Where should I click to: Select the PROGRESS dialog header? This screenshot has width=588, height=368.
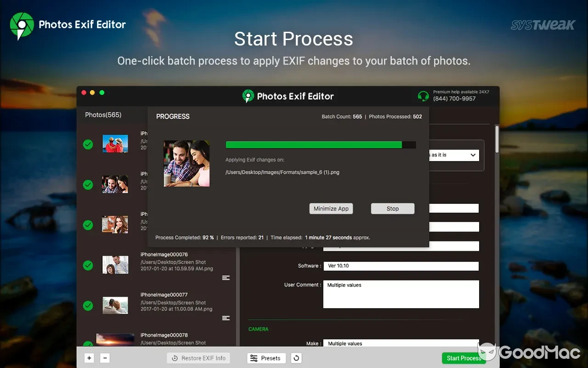[173, 116]
